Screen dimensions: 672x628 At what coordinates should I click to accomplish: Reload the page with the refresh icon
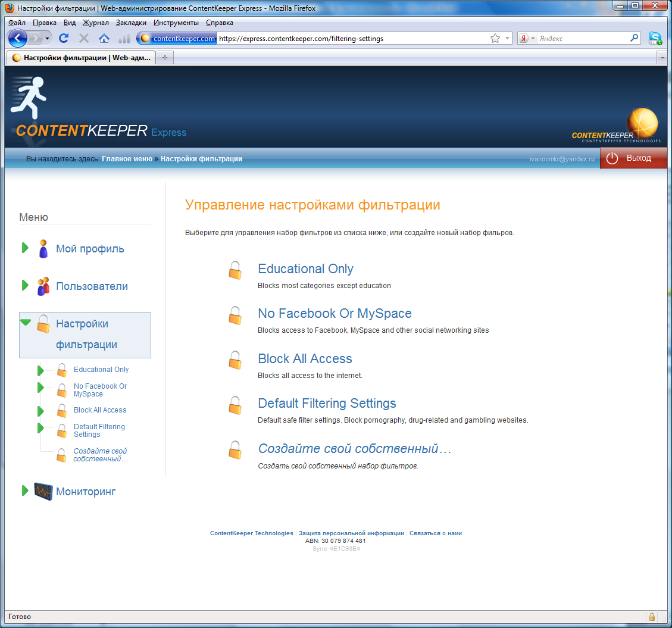(64, 38)
